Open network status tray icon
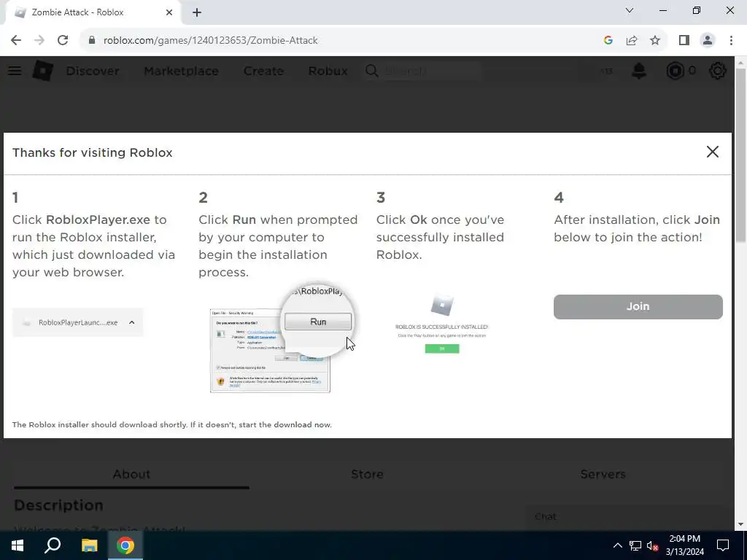Viewport: 747px width, 560px height. pos(635,545)
